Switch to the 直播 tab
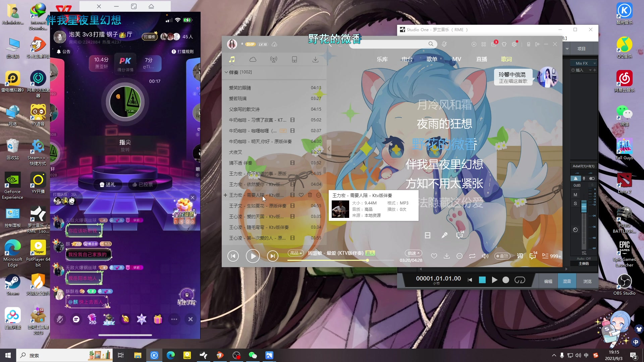This screenshot has width=644, height=362. point(482,59)
